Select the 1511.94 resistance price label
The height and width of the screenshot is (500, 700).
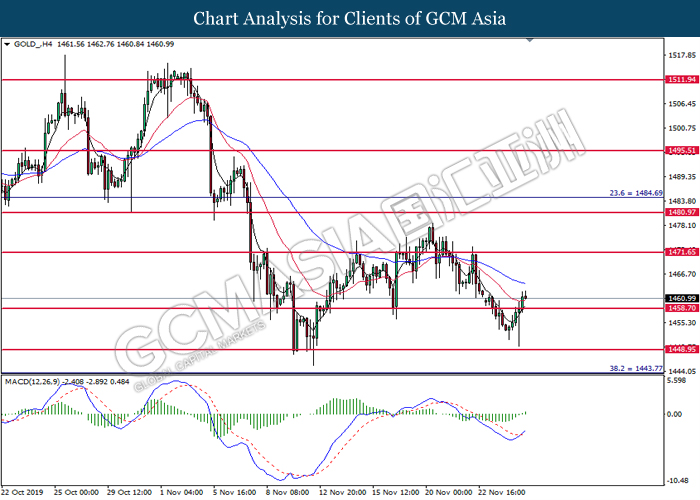point(681,79)
